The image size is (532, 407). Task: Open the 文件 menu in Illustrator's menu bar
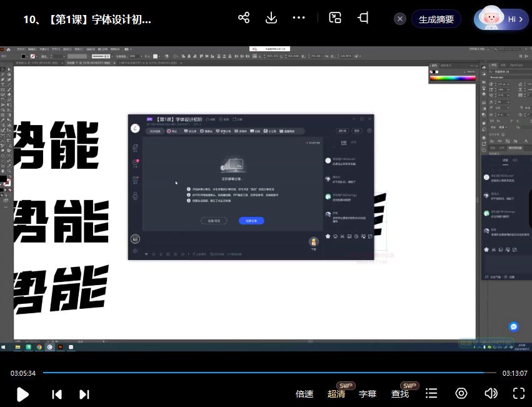(x=20, y=49)
